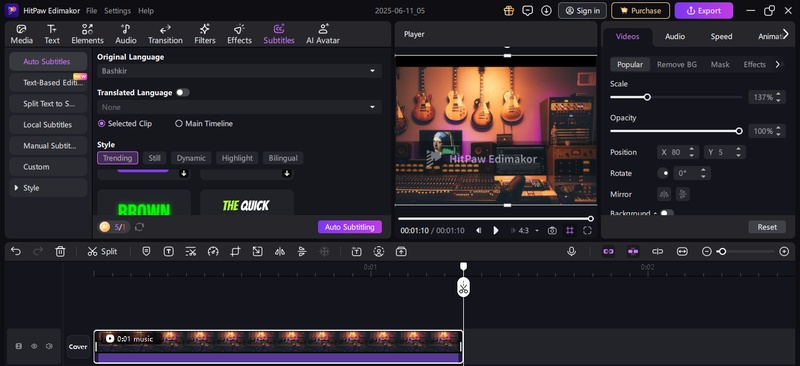This screenshot has width=800, height=366.
Task: Open the Original Language dropdown
Action: pos(239,71)
